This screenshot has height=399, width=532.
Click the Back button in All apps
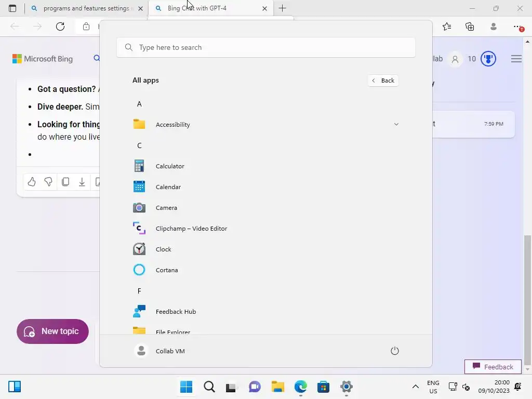383,81
